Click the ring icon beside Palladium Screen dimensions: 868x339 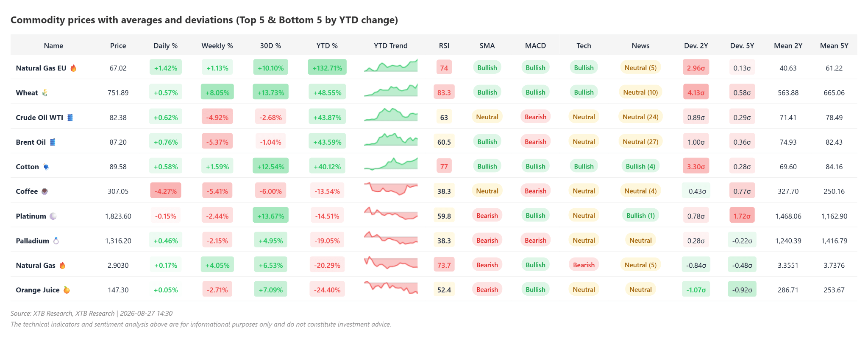point(56,241)
